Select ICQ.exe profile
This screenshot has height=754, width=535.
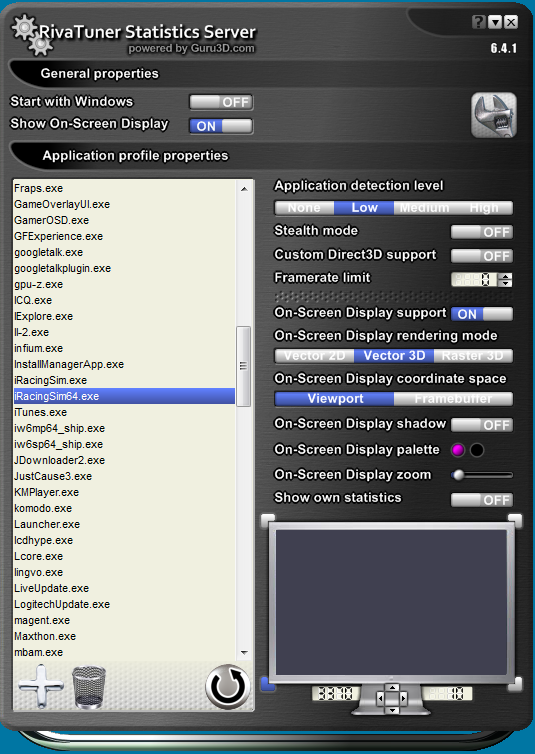tap(124, 300)
